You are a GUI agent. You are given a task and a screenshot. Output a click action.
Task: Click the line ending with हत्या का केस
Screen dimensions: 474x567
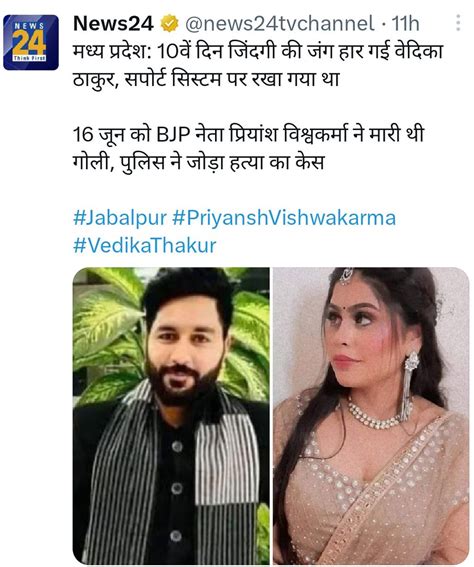tap(198, 162)
